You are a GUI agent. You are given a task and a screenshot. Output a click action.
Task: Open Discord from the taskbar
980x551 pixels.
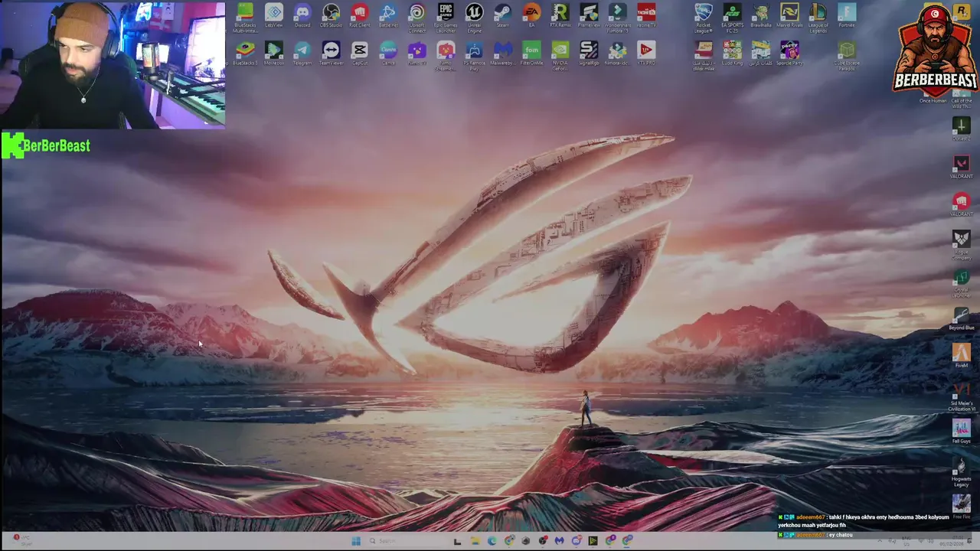coord(577,541)
